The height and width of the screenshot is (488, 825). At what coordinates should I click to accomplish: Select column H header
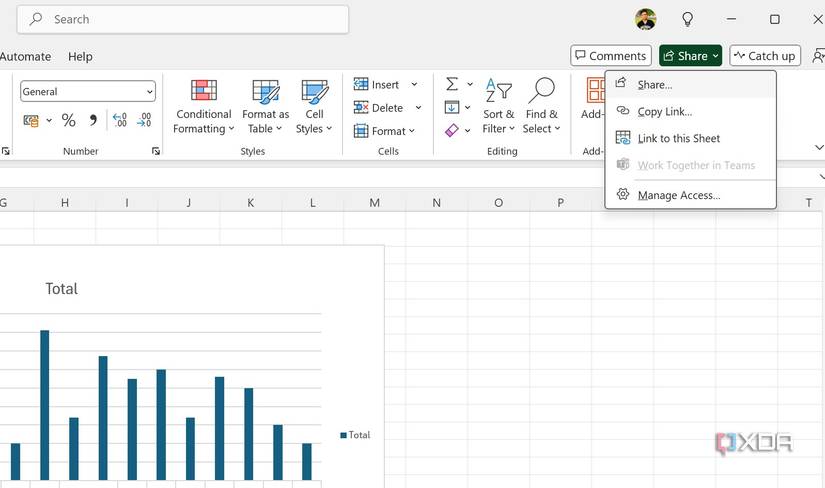point(65,203)
